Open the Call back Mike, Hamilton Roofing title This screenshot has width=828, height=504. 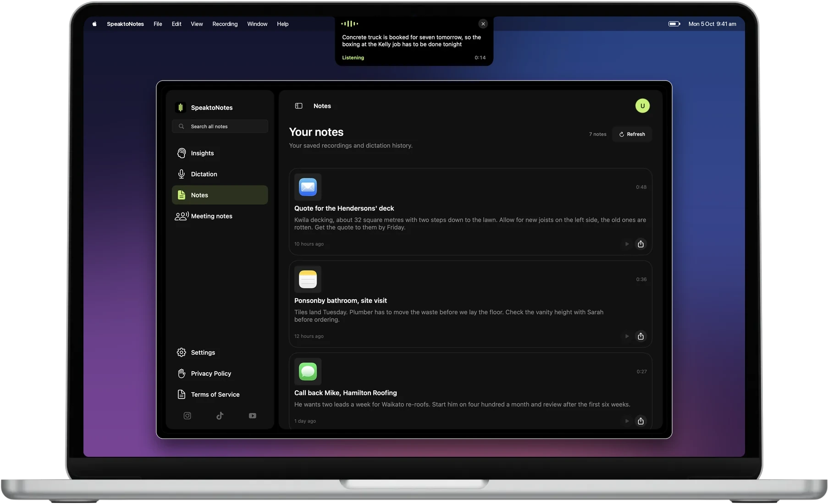coord(346,393)
